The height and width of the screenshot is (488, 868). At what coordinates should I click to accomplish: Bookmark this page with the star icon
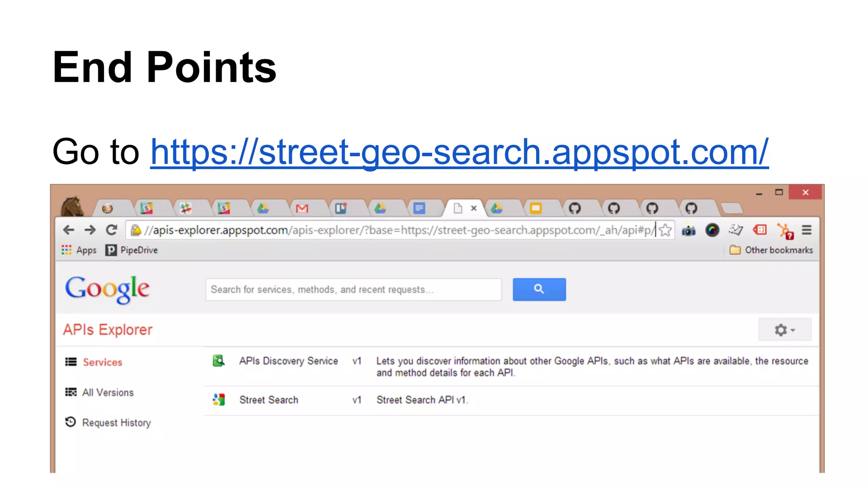point(665,230)
